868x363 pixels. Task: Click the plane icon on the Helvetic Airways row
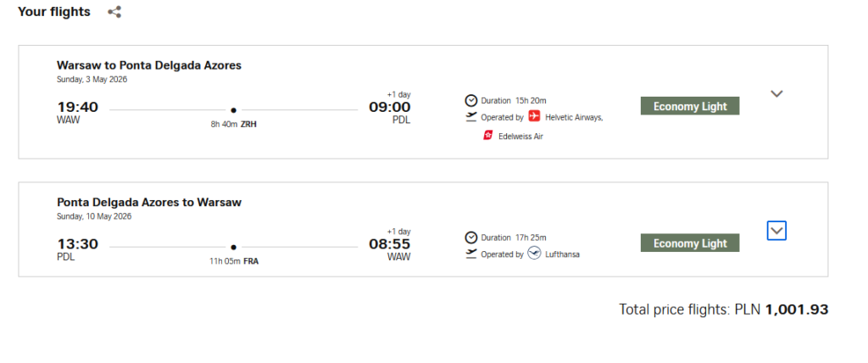[471, 117]
